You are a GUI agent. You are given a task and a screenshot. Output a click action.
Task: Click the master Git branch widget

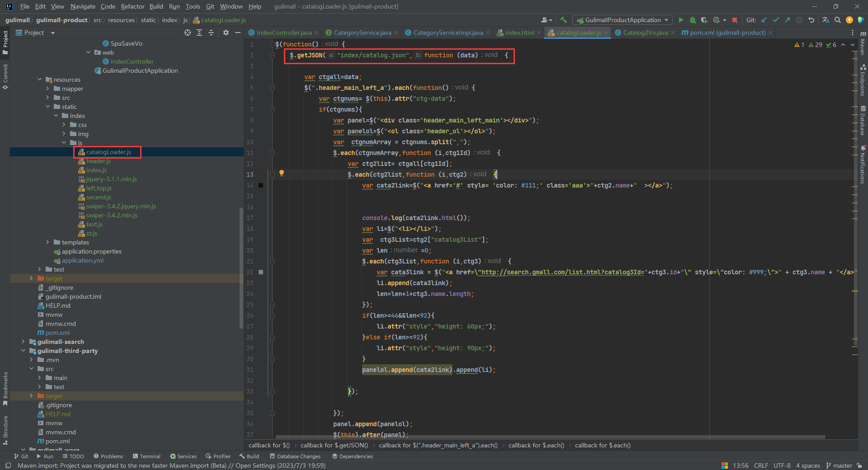(x=839, y=465)
